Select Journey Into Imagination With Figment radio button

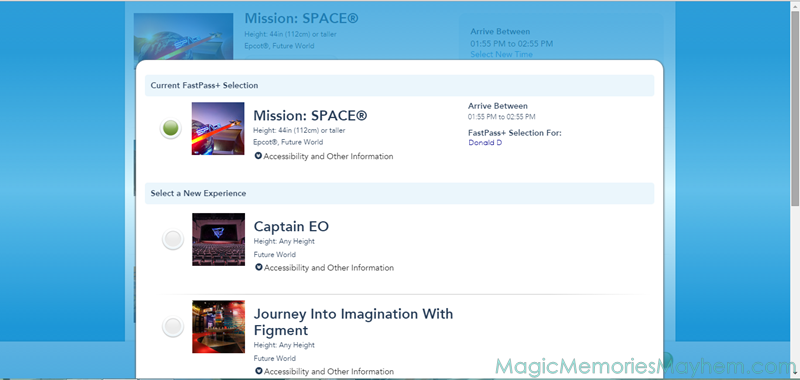173,326
